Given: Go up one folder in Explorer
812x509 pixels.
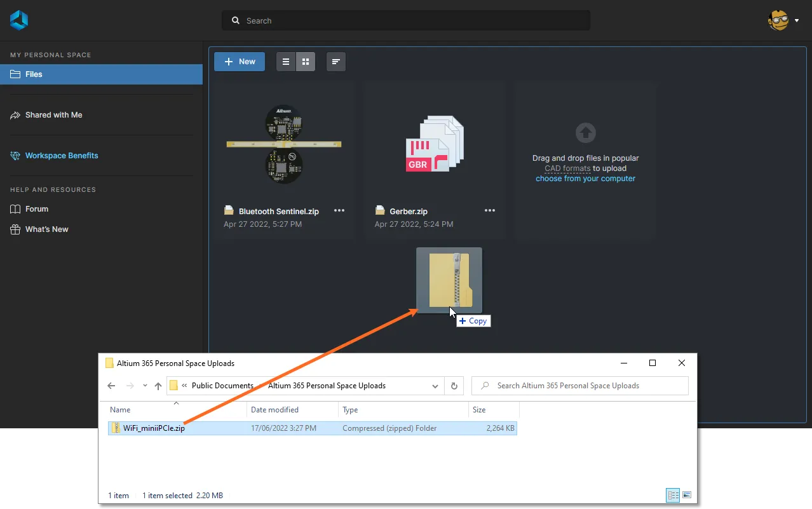Looking at the screenshot, I should [158, 386].
